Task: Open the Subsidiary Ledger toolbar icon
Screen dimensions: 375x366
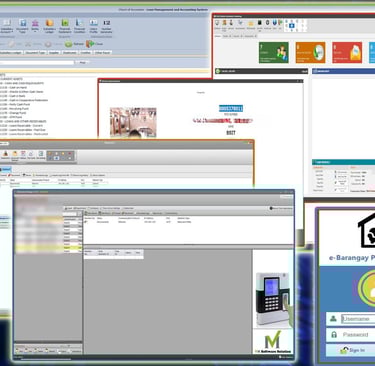Action: click(49, 26)
